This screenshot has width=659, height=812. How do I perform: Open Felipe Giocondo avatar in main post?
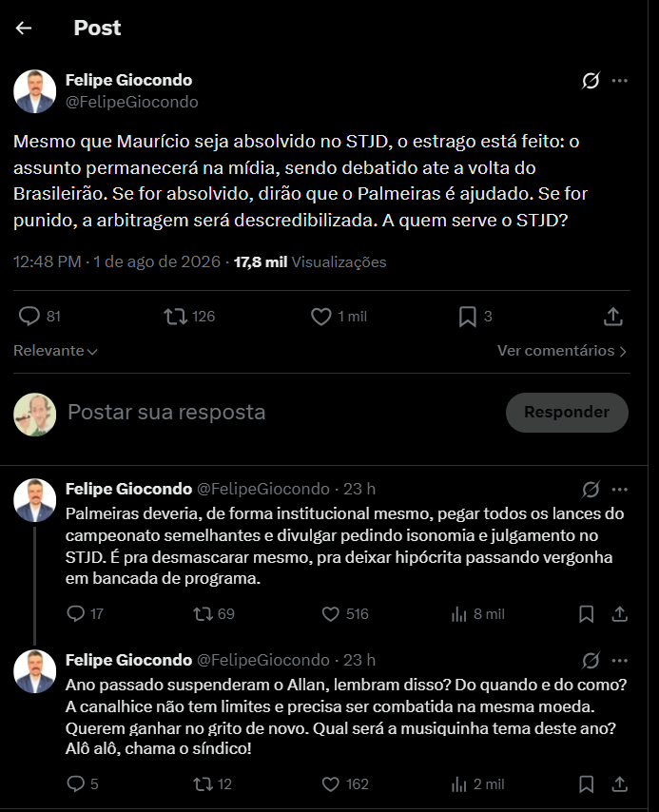tap(35, 91)
